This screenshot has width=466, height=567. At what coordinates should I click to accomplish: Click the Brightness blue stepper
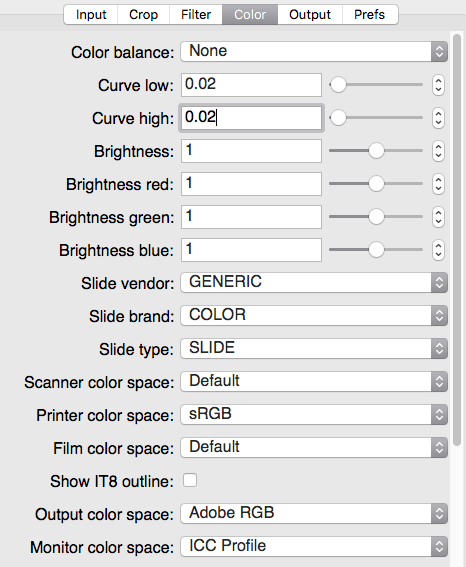438,250
